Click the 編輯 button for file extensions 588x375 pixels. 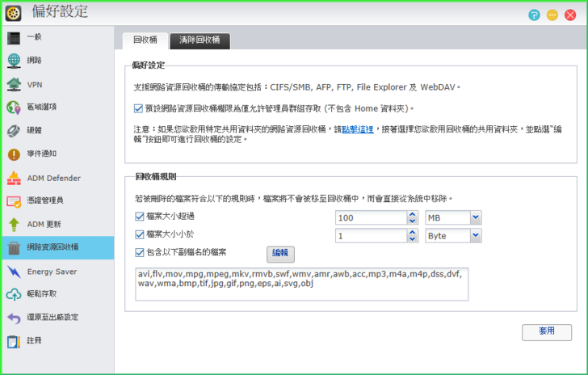(x=280, y=254)
